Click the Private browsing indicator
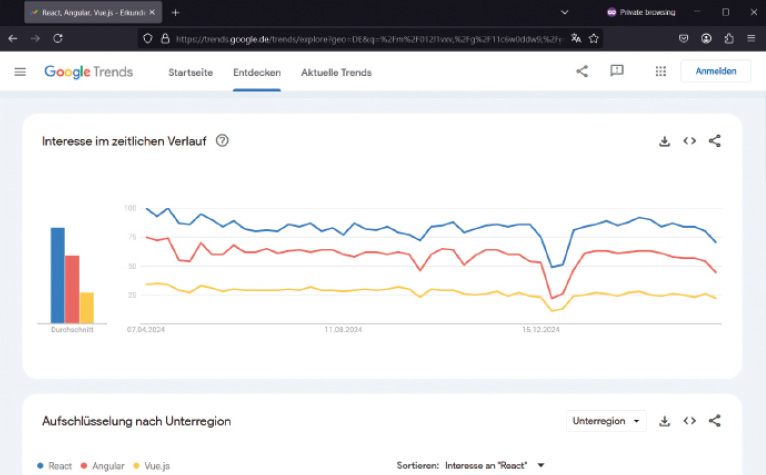Image resolution: width=766 pixels, height=475 pixels. 641,13
